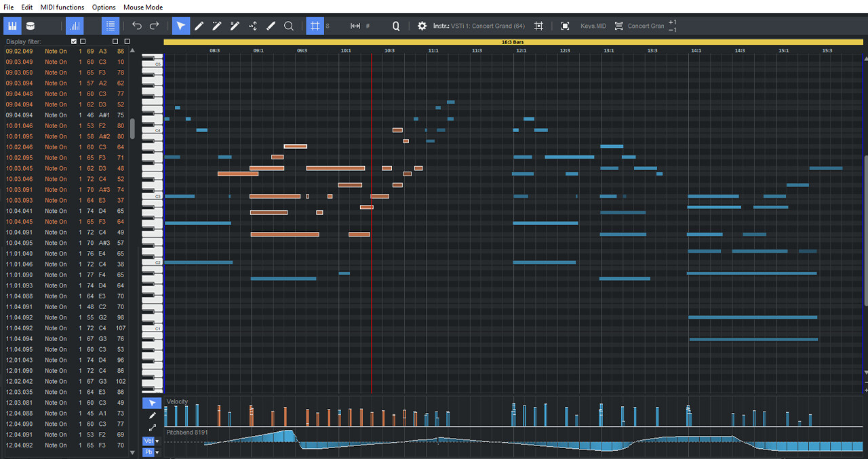
Task: Enable the Display filter checkbox
Action: 73,41
